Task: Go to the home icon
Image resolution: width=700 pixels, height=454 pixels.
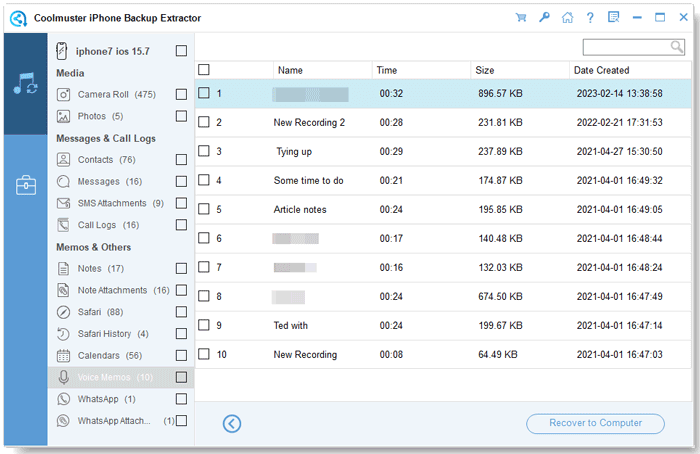Action: click(567, 17)
